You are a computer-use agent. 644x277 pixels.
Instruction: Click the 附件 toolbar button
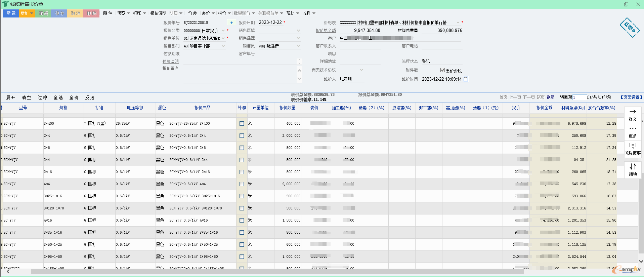pyautogui.click(x=108, y=13)
